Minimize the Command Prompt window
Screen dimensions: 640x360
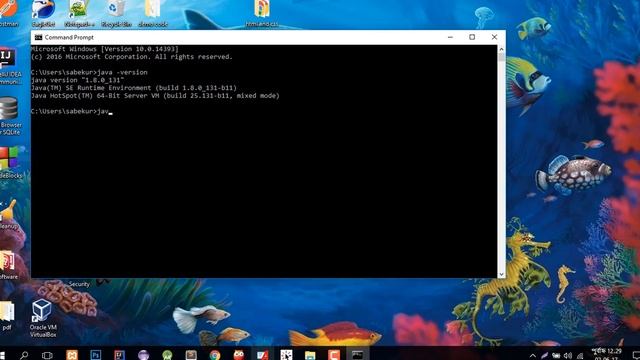click(450, 37)
